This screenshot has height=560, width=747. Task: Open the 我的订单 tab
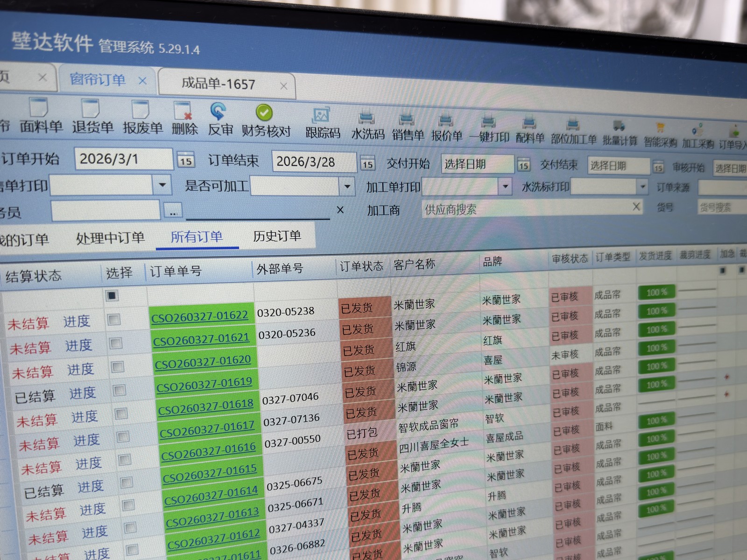pos(23,240)
